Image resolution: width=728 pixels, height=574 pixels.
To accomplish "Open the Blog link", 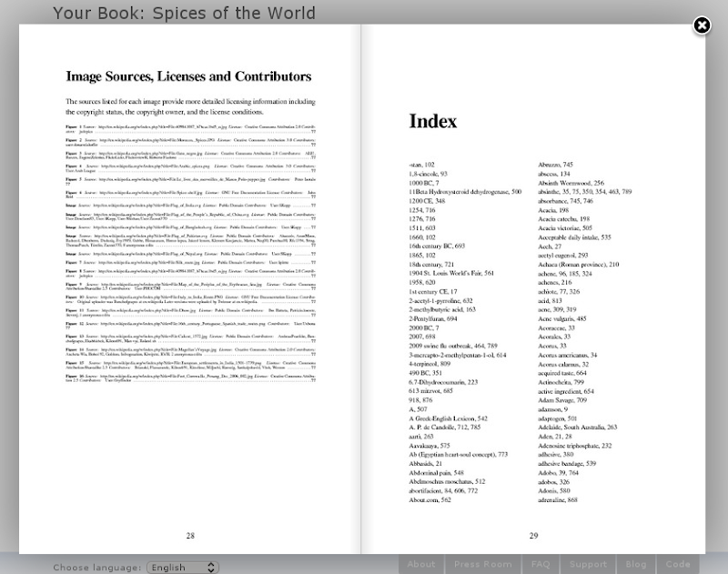I will click(x=635, y=564).
